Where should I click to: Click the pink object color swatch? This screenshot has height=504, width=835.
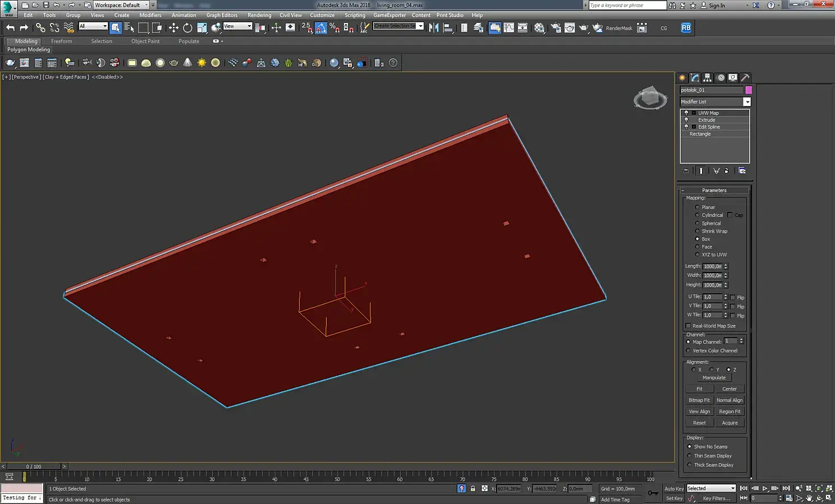749,90
